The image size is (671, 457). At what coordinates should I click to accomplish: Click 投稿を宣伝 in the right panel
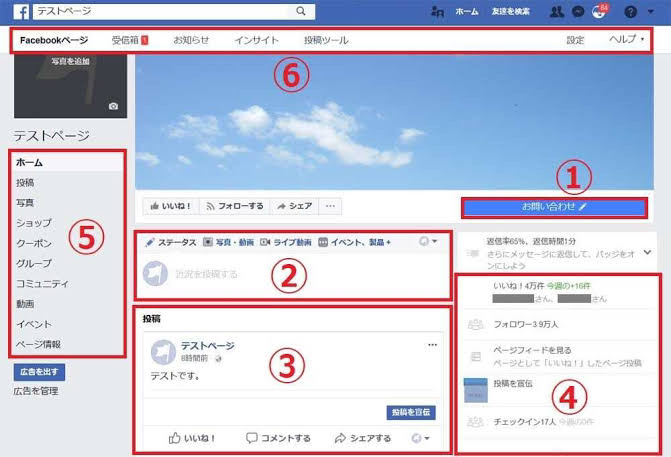(513, 383)
